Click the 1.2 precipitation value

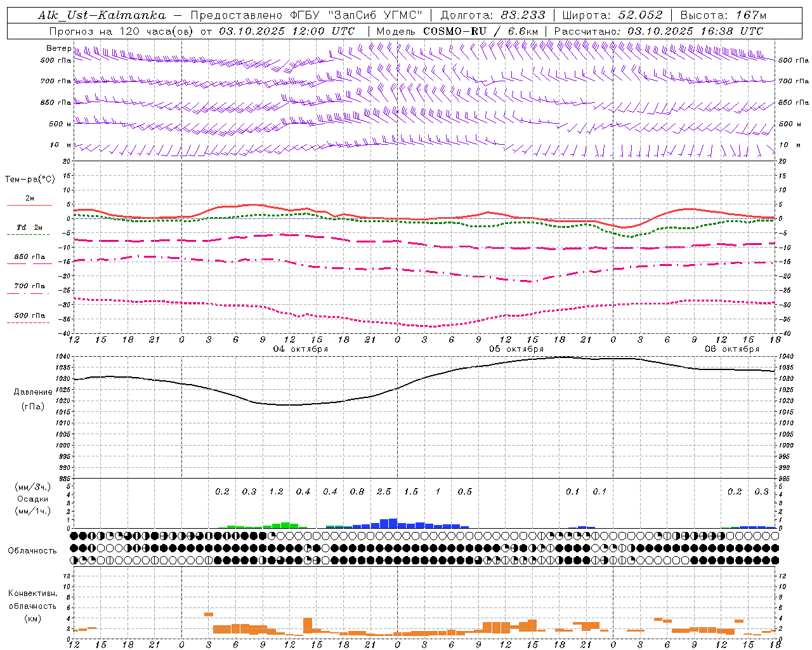click(x=276, y=492)
